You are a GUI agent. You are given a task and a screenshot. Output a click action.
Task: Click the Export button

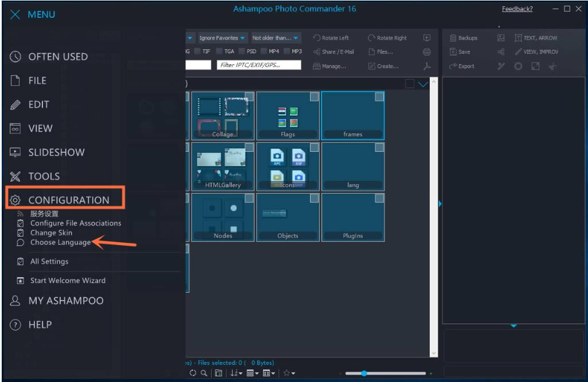pos(461,66)
